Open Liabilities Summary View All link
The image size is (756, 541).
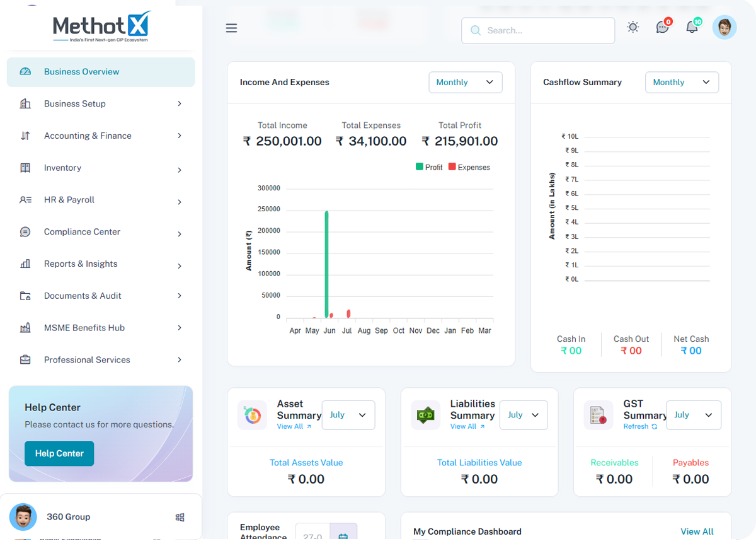pyautogui.click(x=467, y=427)
